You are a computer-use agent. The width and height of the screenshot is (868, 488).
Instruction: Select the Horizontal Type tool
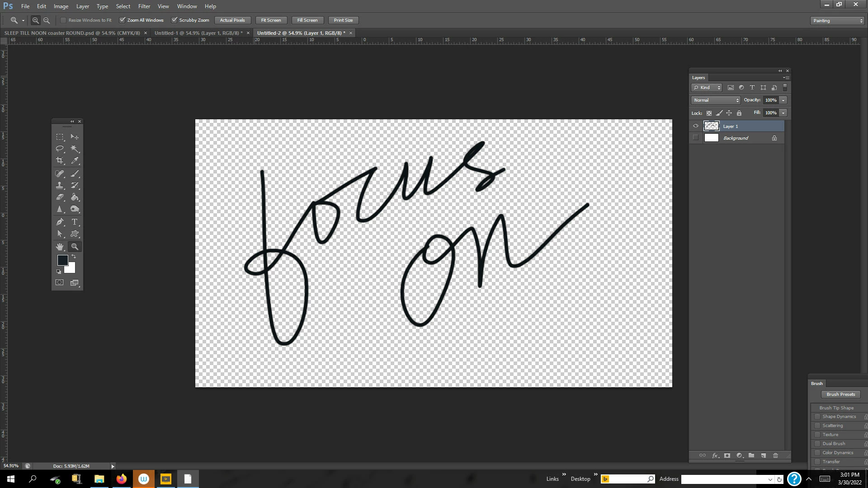(75, 222)
